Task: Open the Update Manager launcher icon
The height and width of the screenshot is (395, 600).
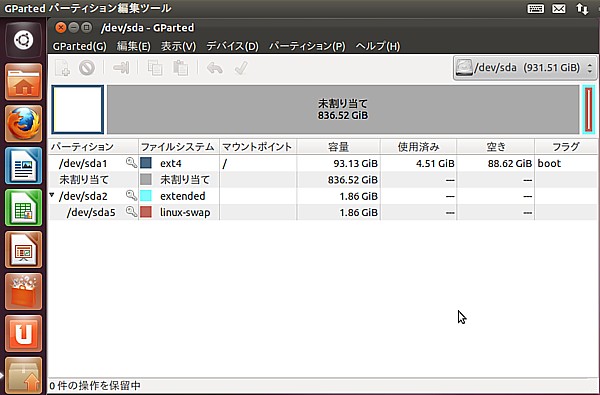Action: 24,375
